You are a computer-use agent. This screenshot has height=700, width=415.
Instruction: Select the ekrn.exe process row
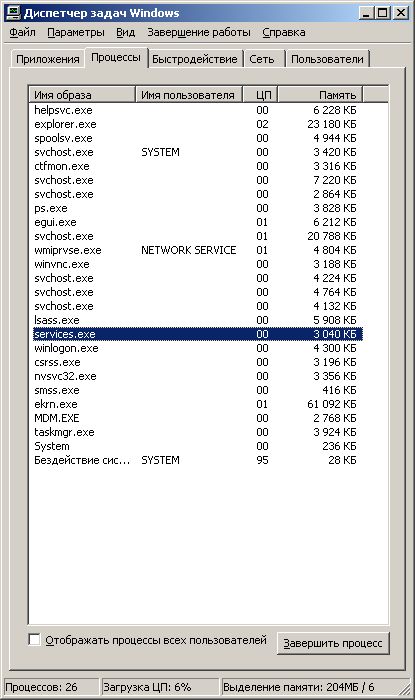click(198, 404)
